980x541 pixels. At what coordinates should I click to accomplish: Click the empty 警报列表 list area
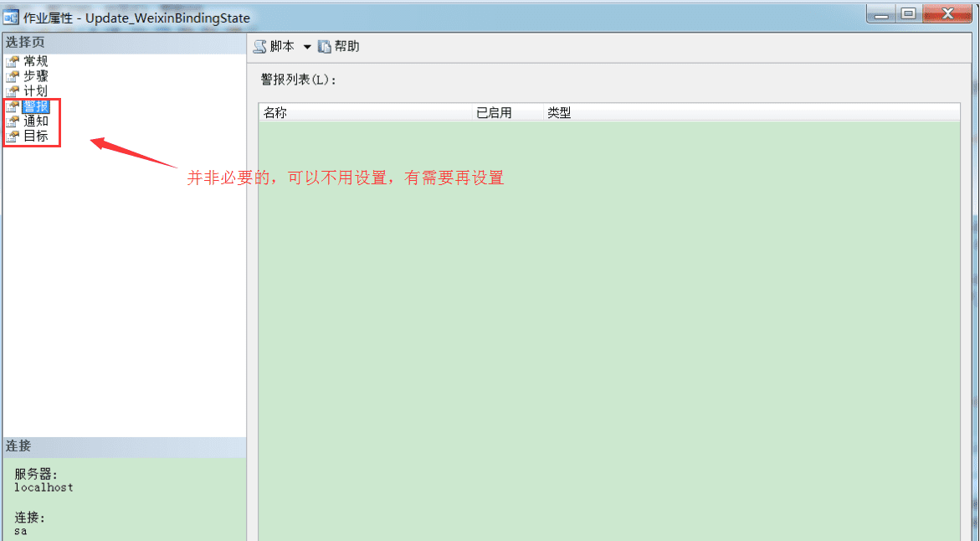point(609,330)
